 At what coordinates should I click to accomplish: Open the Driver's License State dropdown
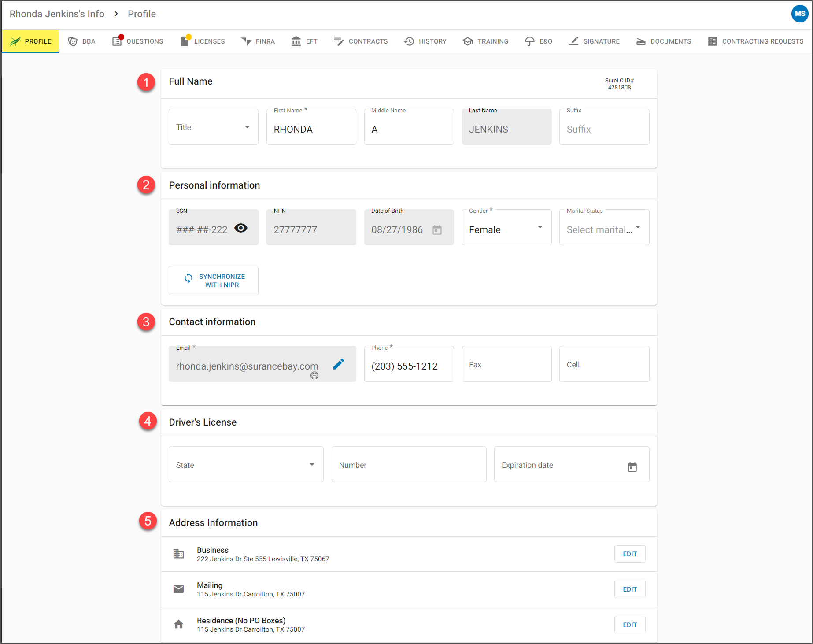coord(246,464)
